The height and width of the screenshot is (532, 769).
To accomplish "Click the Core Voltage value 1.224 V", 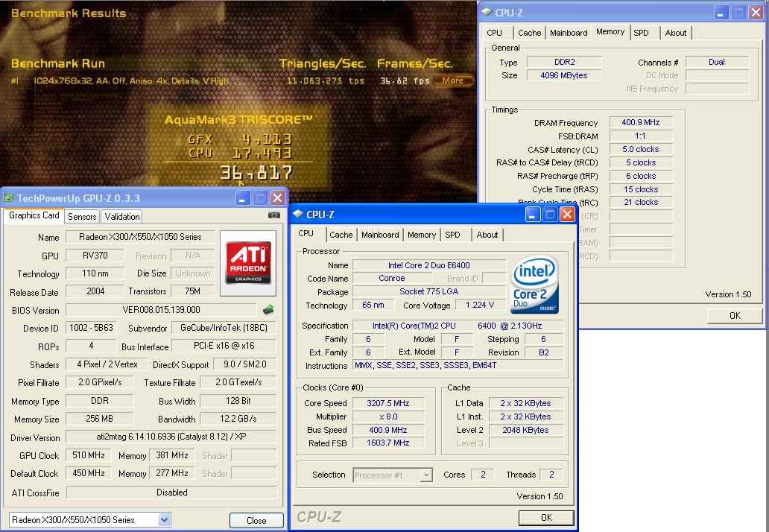I will (x=480, y=305).
